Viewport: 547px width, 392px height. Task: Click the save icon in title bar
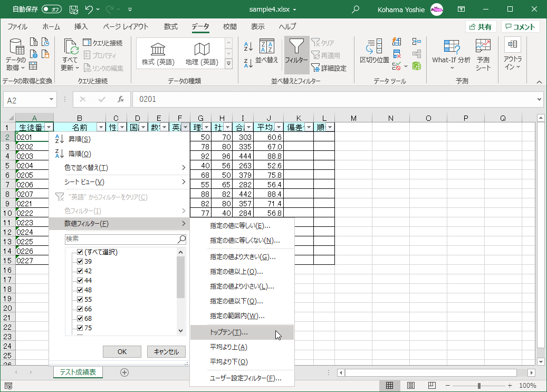pyautogui.click(x=74, y=9)
